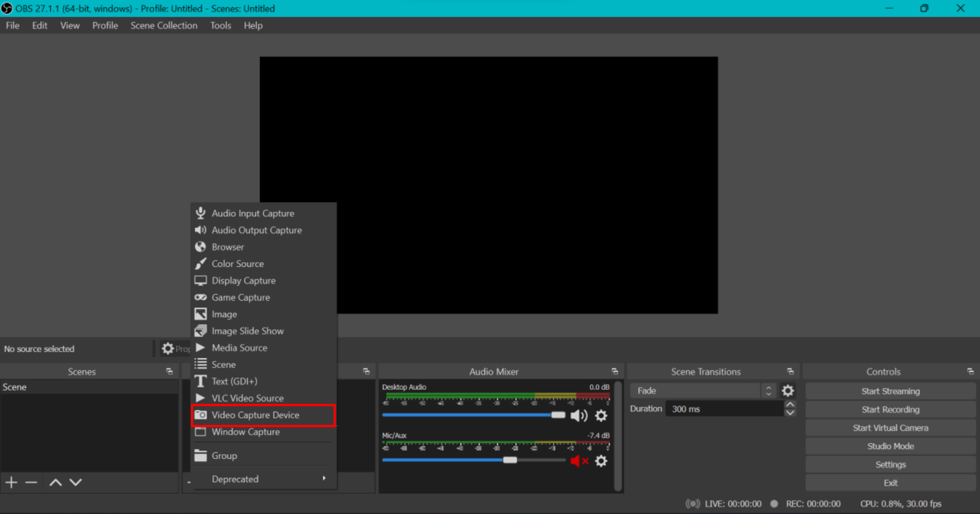The height and width of the screenshot is (514, 980).
Task: Undock the Audio Mixer panel
Action: pos(614,371)
